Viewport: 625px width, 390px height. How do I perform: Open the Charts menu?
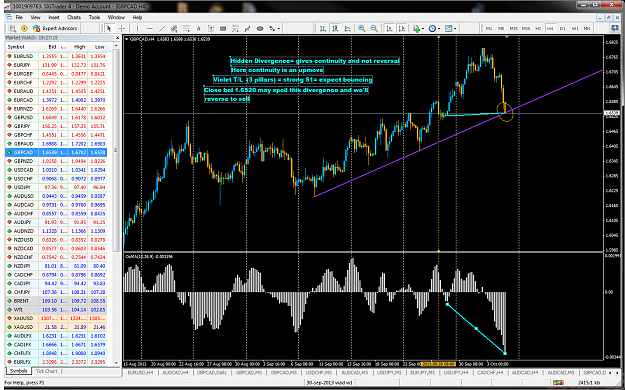pyautogui.click(x=74, y=17)
